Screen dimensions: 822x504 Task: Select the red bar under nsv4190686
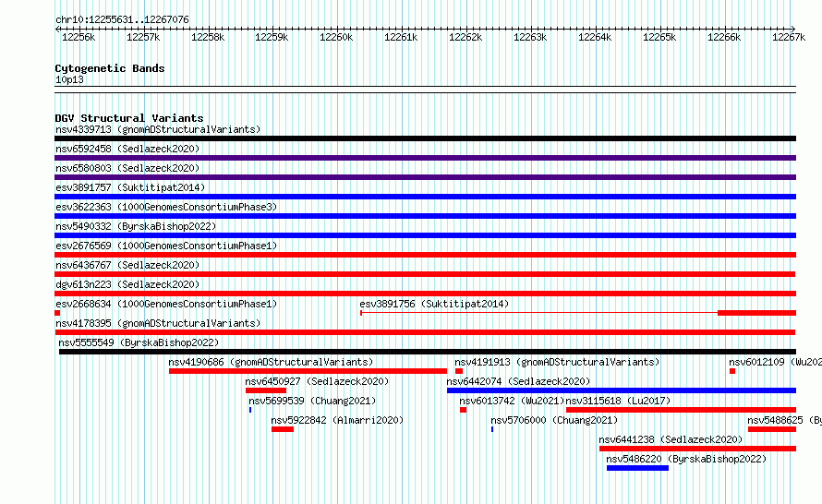(308, 371)
